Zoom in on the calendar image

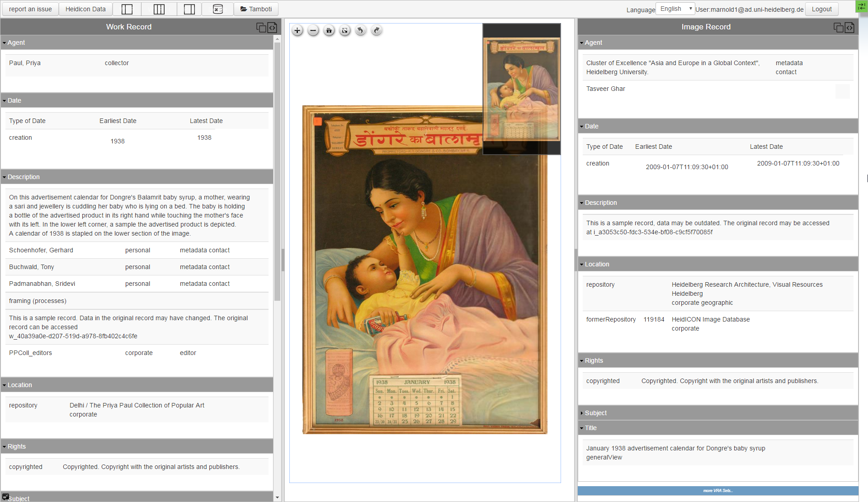point(297,31)
